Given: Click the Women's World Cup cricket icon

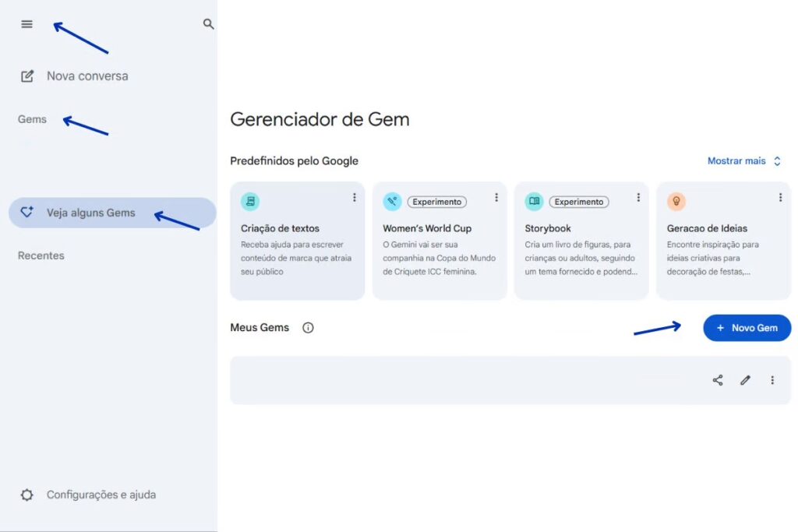Looking at the screenshot, I should coord(392,202).
